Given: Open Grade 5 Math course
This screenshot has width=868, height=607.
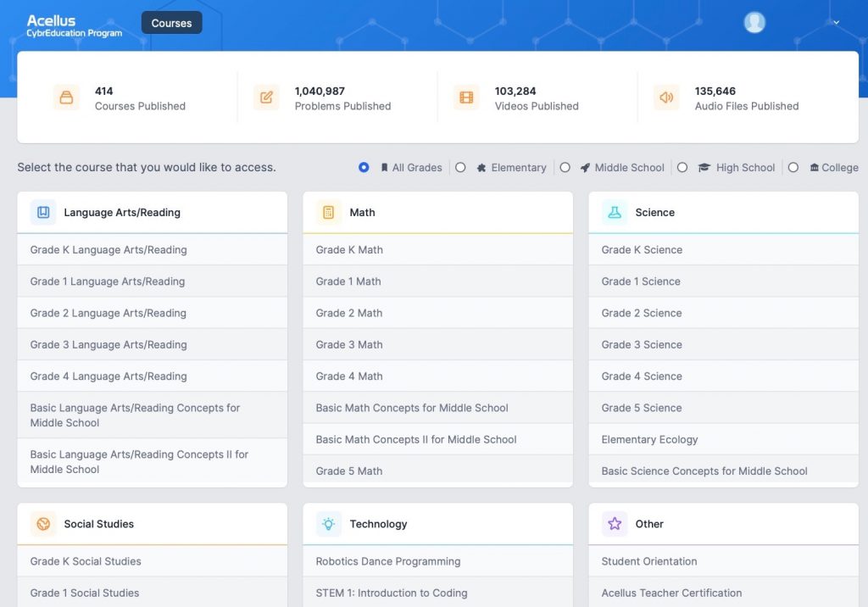Looking at the screenshot, I should [x=438, y=471].
